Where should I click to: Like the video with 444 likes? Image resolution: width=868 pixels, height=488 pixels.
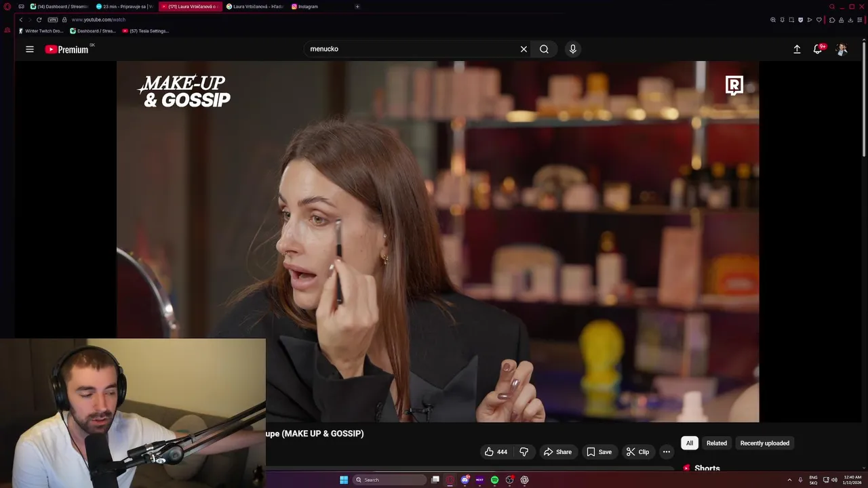point(496,452)
